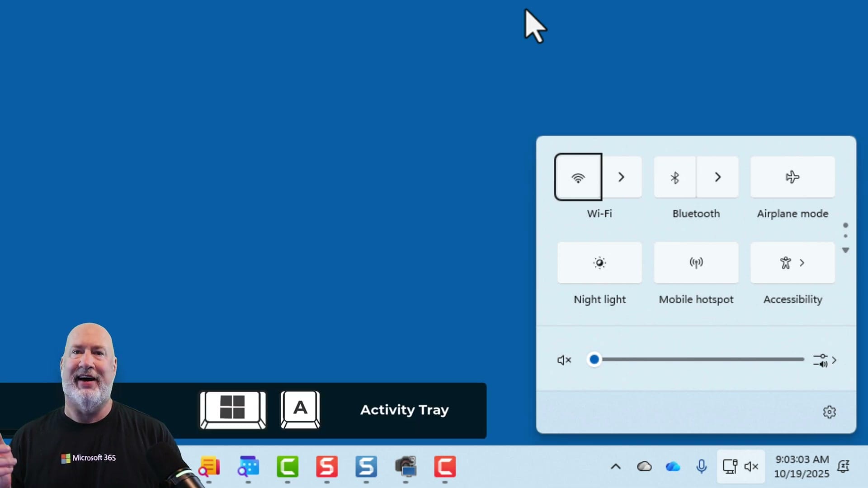Click the clock showing 9:03:03 AM

coord(802,460)
